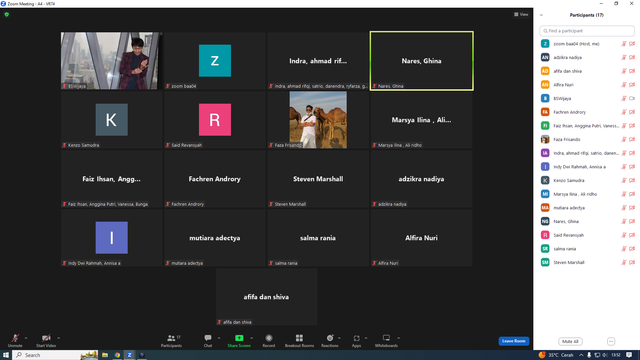Screen dimensions: 640x360
Task: Open Windows Start button
Action: pos(6,355)
